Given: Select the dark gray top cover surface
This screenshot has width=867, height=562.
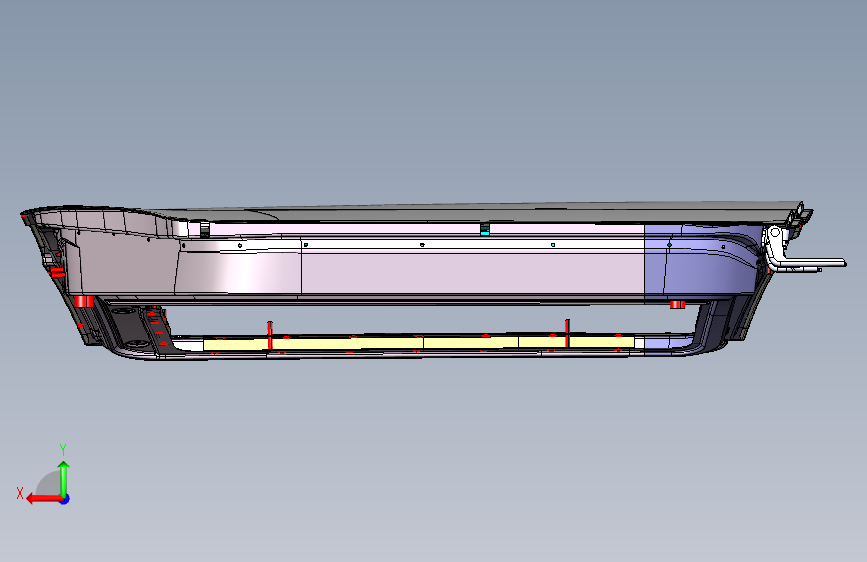Looking at the screenshot, I should [x=476, y=213].
